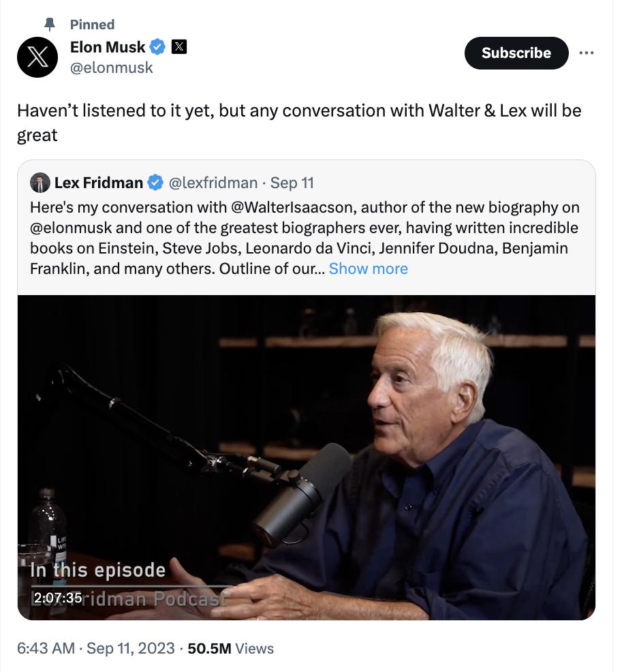Click the Pinned label text
The width and height of the screenshot is (639, 672).
92,25
